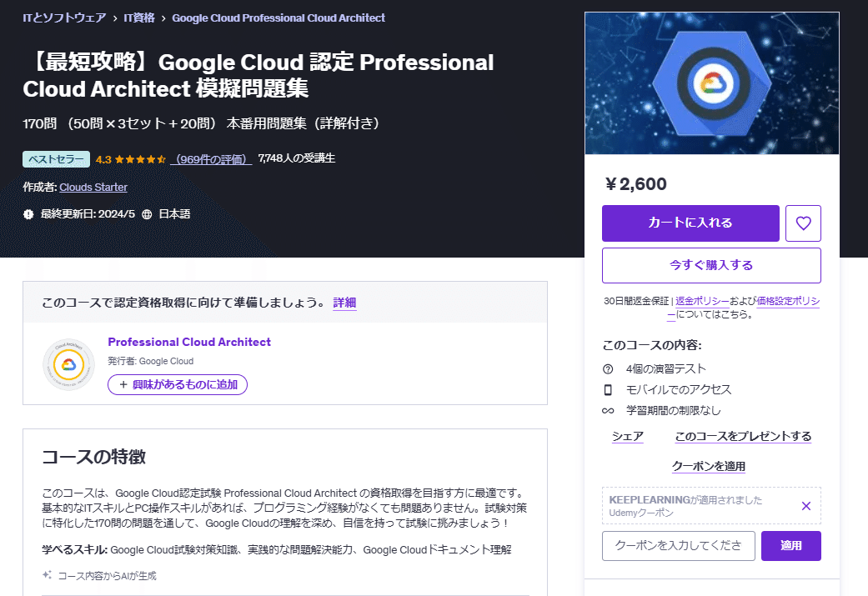Click the 4個の演習テスト text

point(666,369)
